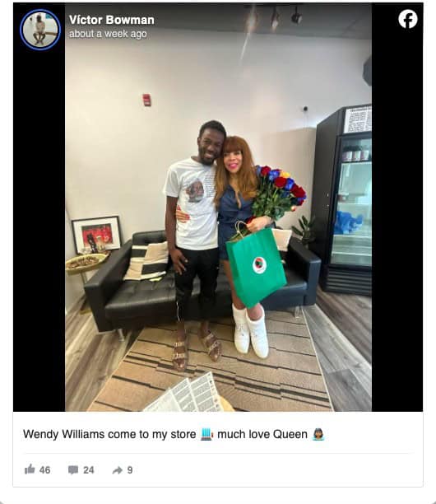This screenshot has width=436, height=504.
Task: Click the framed picture on side table
Action: pyautogui.click(x=96, y=235)
